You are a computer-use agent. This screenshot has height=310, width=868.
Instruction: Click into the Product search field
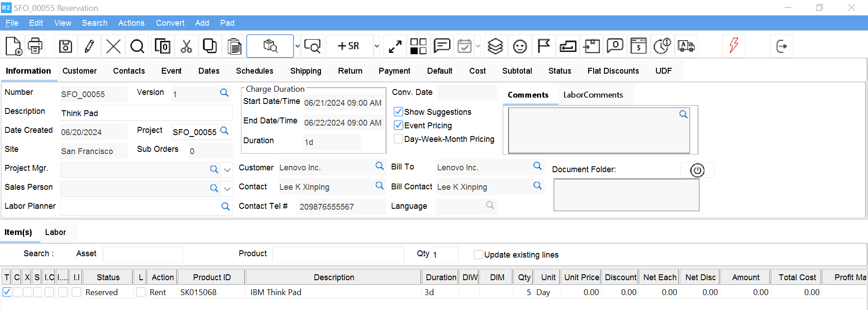(x=338, y=254)
